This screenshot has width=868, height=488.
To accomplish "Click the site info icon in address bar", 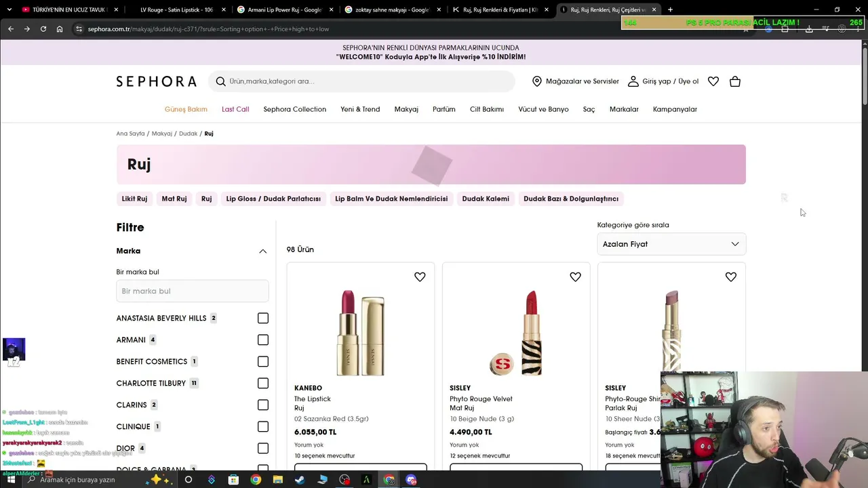I will click(x=79, y=29).
